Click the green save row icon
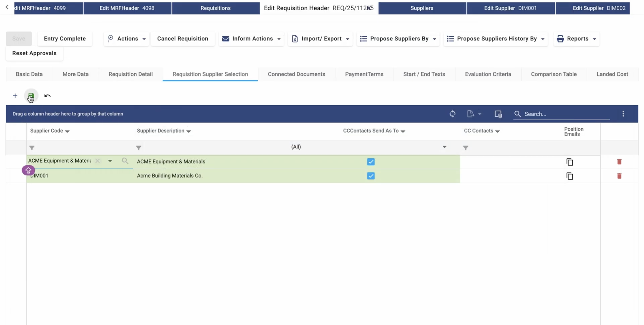The image size is (644, 325). click(x=31, y=96)
